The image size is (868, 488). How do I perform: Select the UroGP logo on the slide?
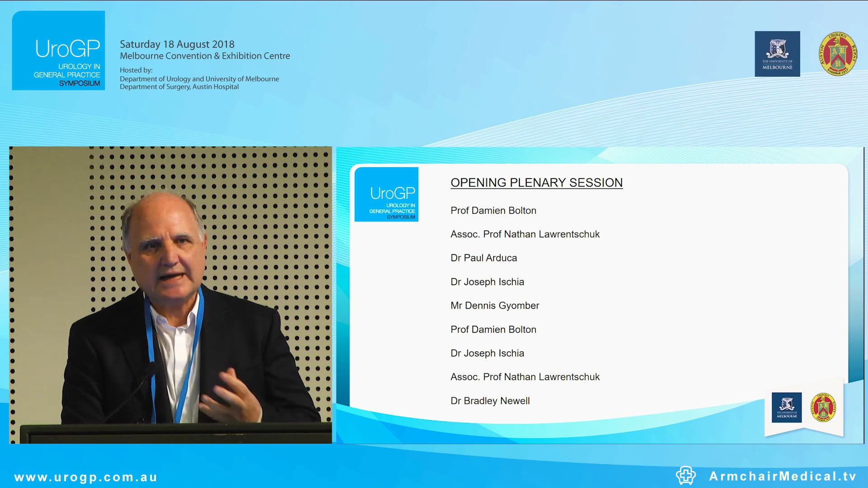pos(387,195)
